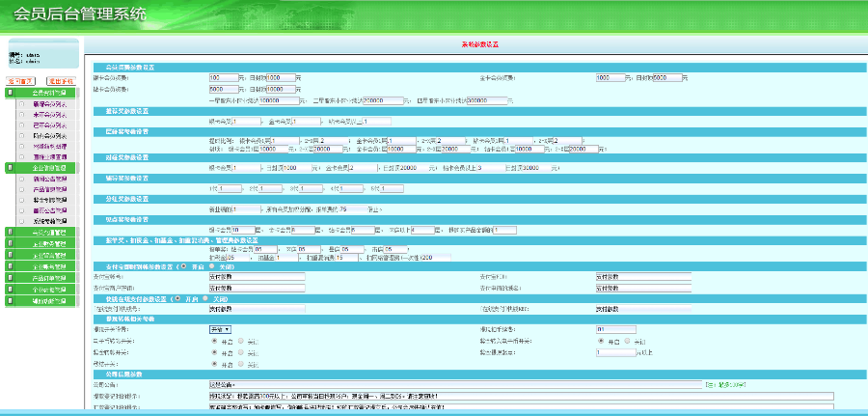
Task: Select 开启 radio for 支付宝即时到帐
Action: click(x=184, y=265)
